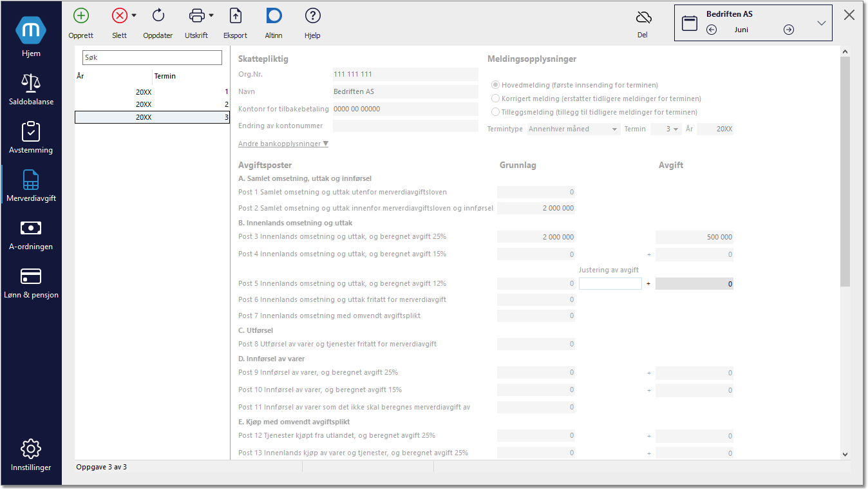Open the Slett dropdown arrow
Screen dimensions: 868x490
point(134,15)
